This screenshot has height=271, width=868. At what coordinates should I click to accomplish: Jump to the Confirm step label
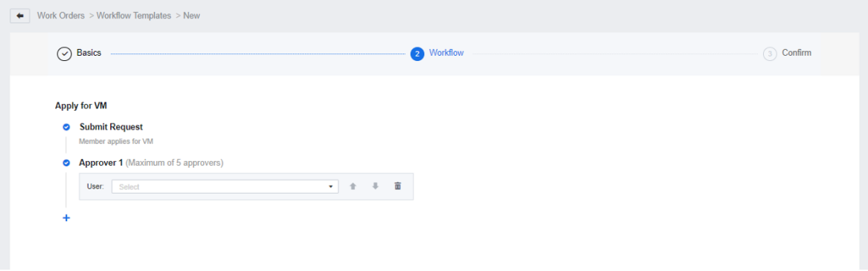(797, 53)
